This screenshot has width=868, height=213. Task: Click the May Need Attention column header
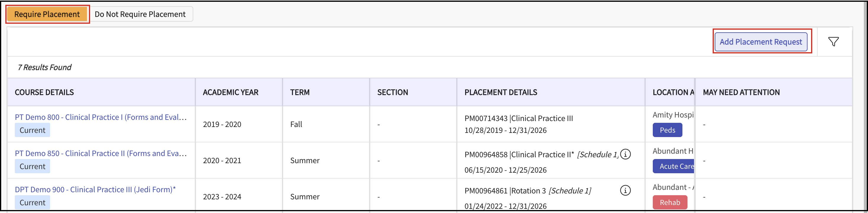click(741, 92)
